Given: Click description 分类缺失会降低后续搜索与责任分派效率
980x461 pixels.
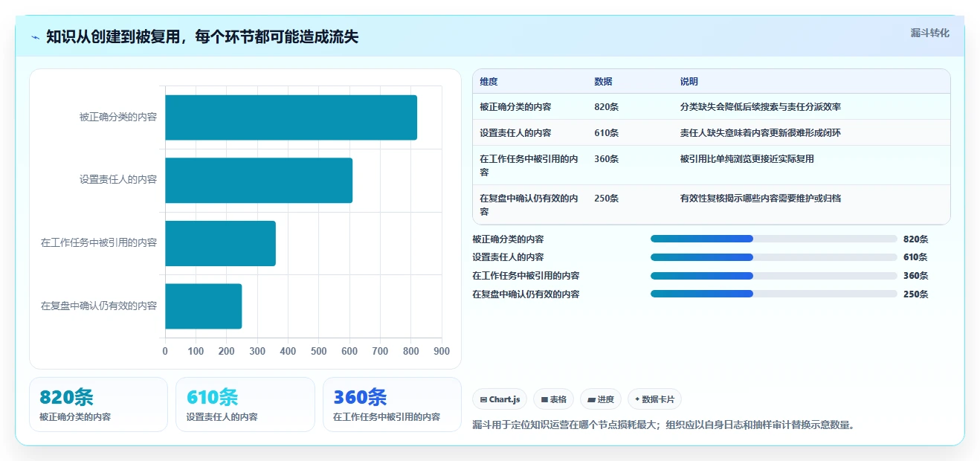Looking at the screenshot, I should click(760, 107).
